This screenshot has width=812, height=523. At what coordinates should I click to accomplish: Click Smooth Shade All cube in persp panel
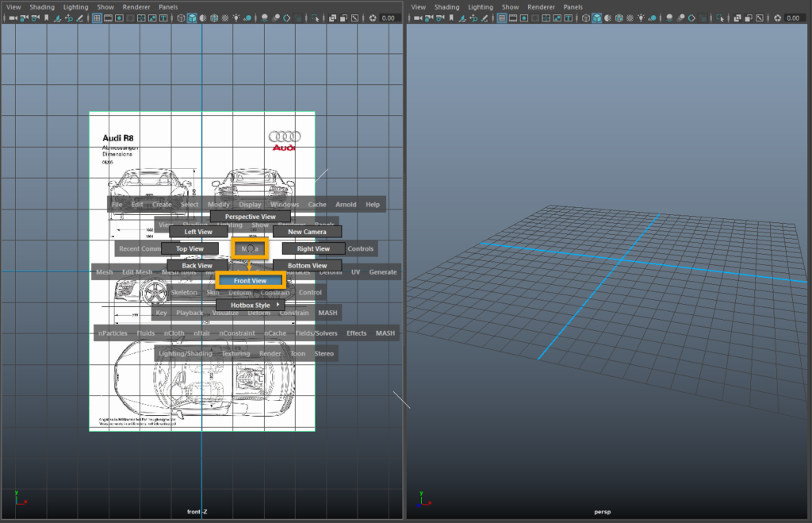(597, 18)
